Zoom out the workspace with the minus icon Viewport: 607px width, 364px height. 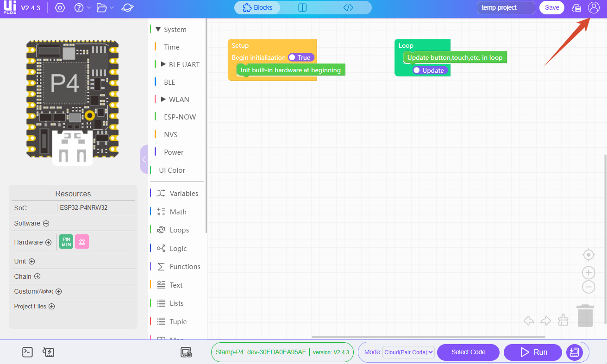[588, 287]
